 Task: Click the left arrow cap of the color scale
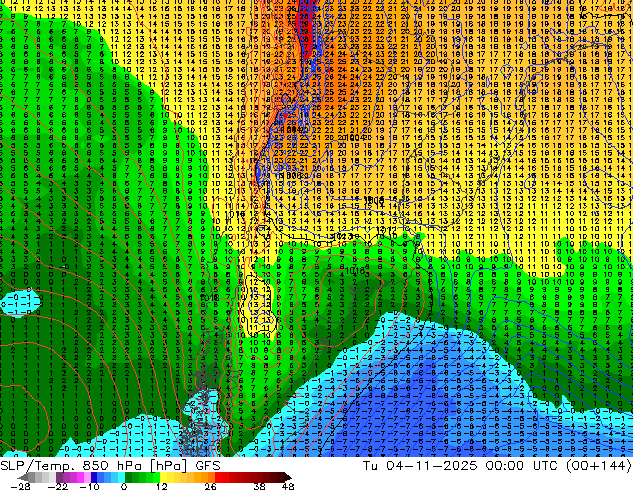[x=23, y=477]
